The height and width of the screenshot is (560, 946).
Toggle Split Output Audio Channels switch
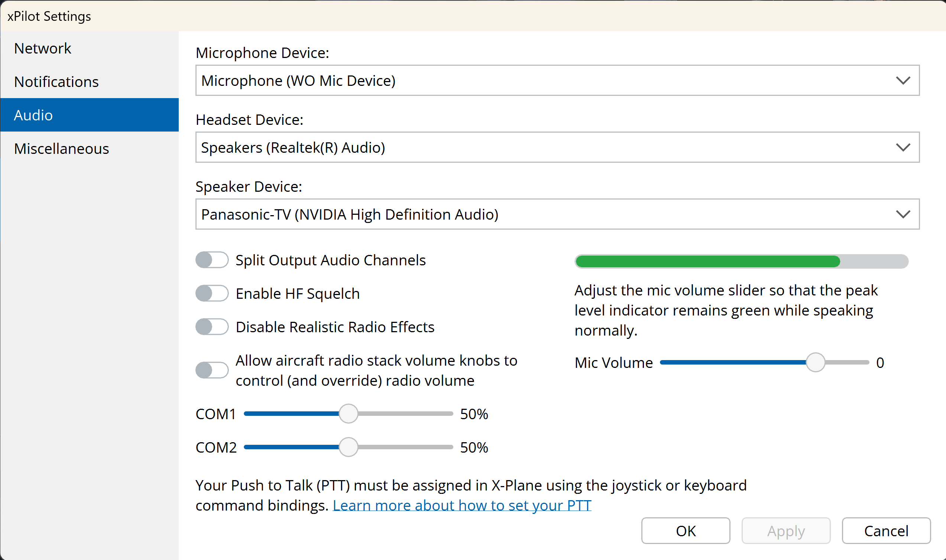pyautogui.click(x=212, y=260)
